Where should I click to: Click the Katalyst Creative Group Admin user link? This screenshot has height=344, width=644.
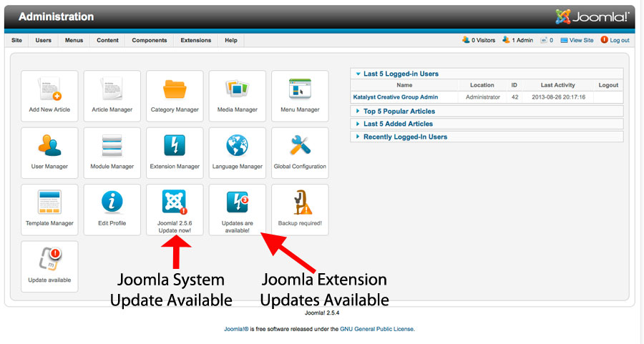(x=396, y=97)
